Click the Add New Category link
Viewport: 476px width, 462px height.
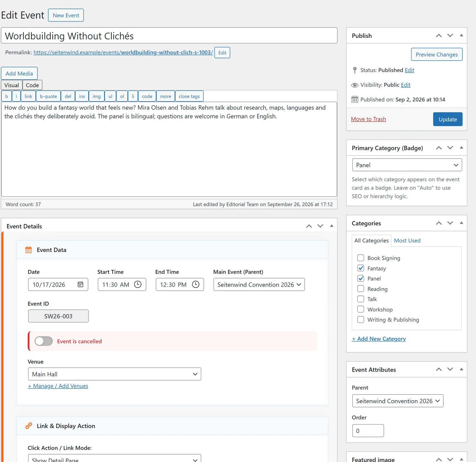point(379,339)
